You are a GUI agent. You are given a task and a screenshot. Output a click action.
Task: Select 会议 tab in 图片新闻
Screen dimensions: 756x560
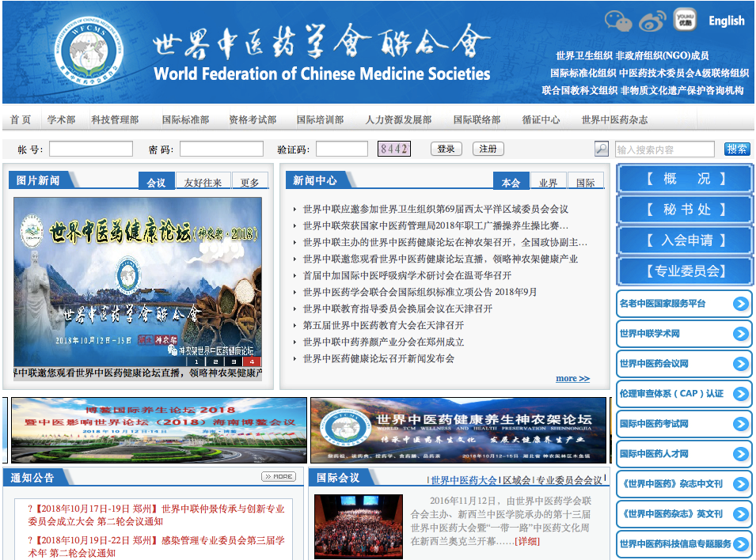pyautogui.click(x=156, y=182)
